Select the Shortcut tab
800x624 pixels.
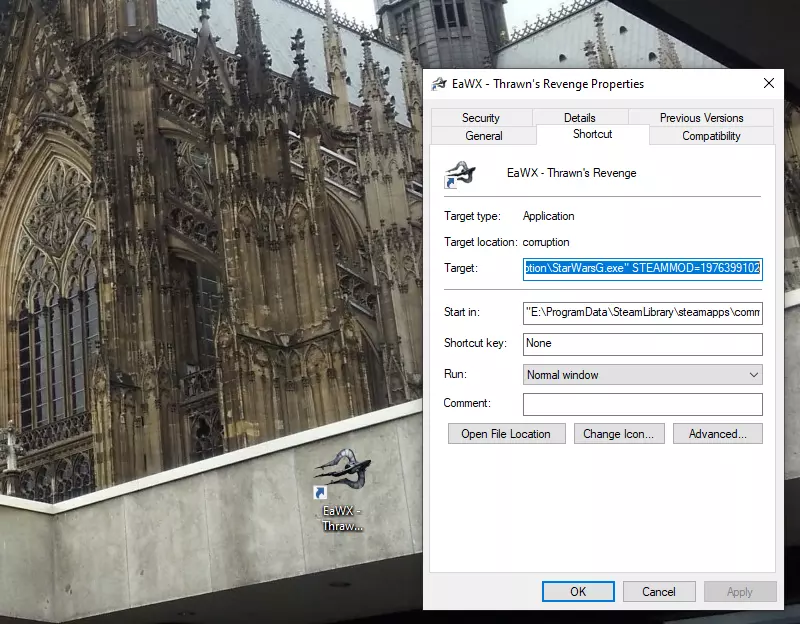(x=592, y=134)
